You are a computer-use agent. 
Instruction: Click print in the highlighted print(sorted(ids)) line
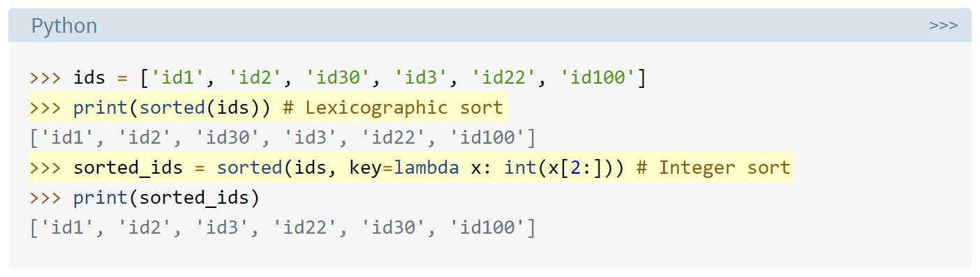click(101, 107)
